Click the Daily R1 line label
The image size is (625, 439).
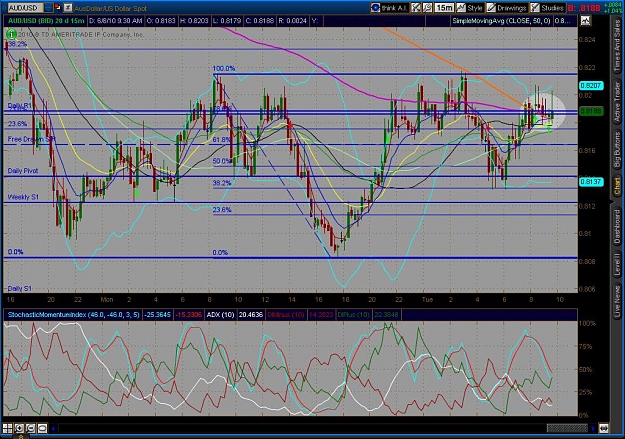click(x=20, y=105)
